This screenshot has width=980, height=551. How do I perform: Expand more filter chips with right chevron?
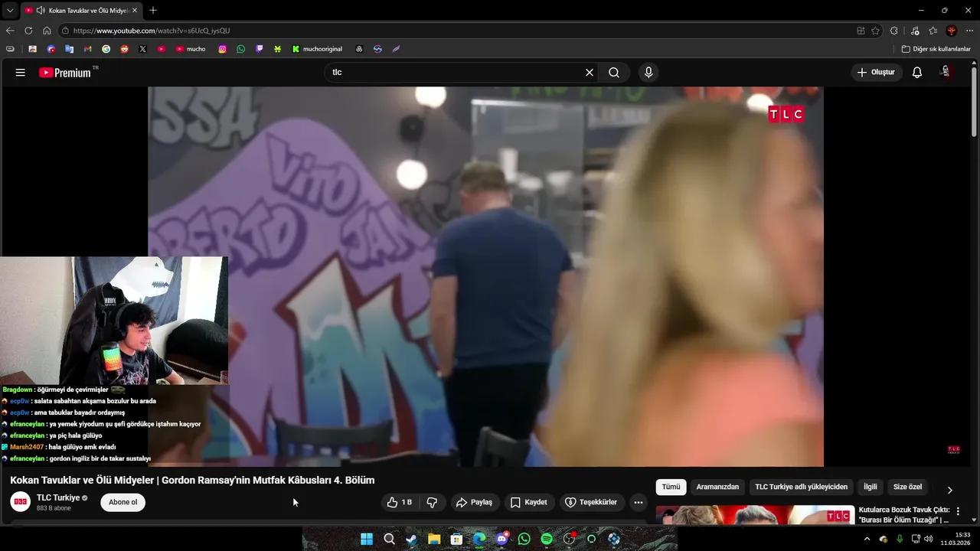pyautogui.click(x=949, y=489)
